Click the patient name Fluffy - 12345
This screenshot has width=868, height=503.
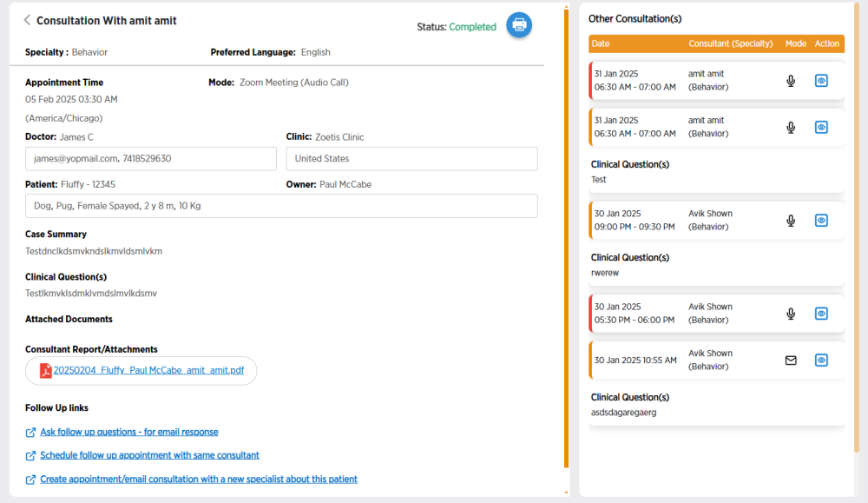pyautogui.click(x=88, y=184)
